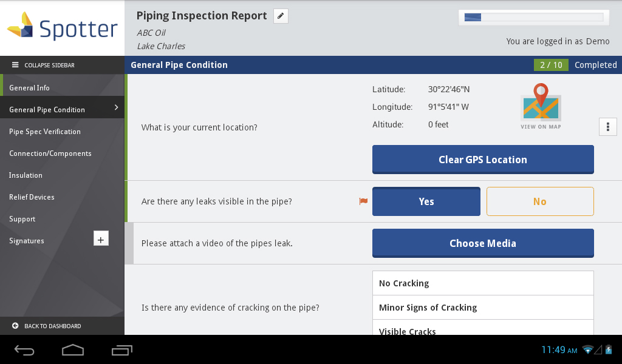
Task: Select No for visible pipe leaks
Action: [540, 201]
